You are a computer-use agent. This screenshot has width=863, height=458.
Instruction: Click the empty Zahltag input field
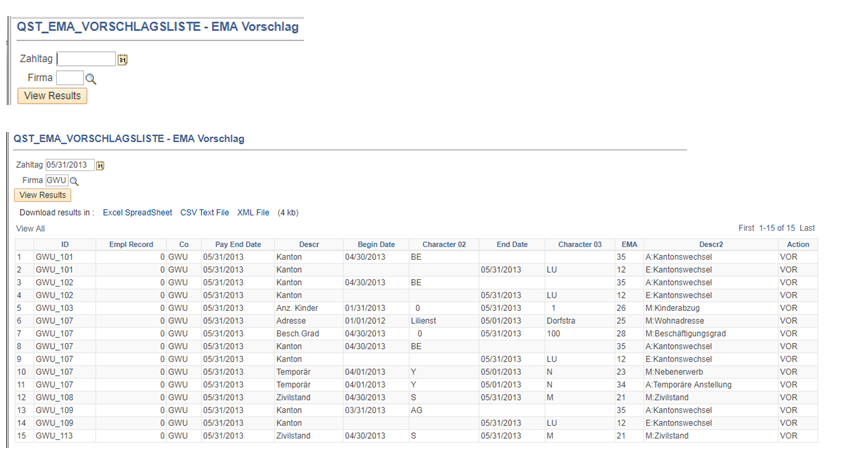(x=86, y=59)
